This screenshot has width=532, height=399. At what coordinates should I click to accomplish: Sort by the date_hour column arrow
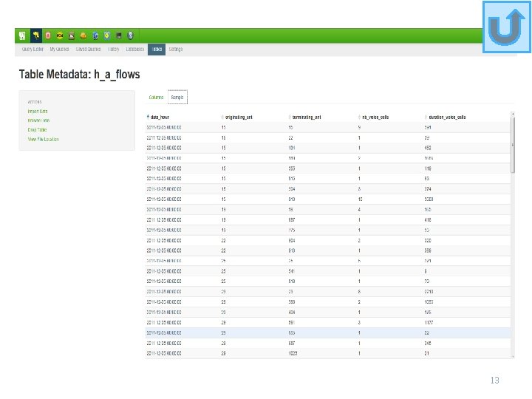148,117
